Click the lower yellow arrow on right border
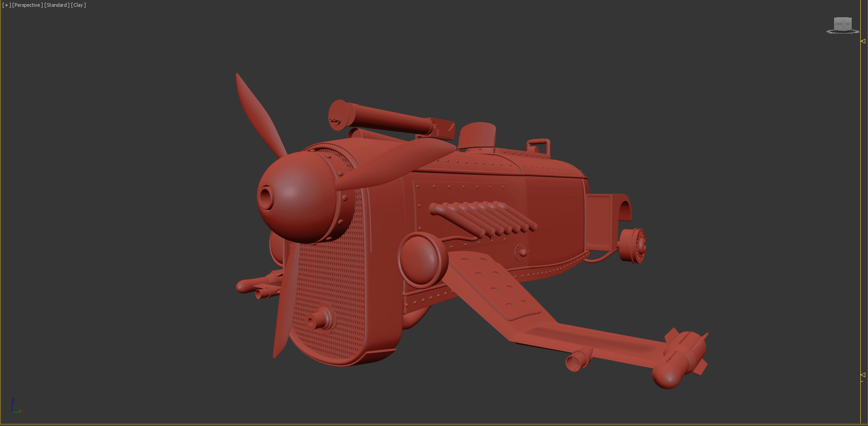Viewport: 868px width, 426px height. point(863,375)
